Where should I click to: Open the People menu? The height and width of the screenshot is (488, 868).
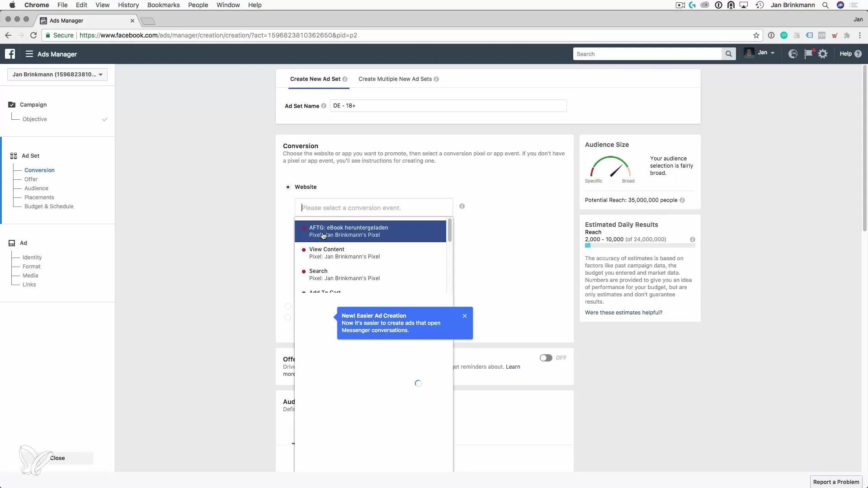(x=198, y=5)
